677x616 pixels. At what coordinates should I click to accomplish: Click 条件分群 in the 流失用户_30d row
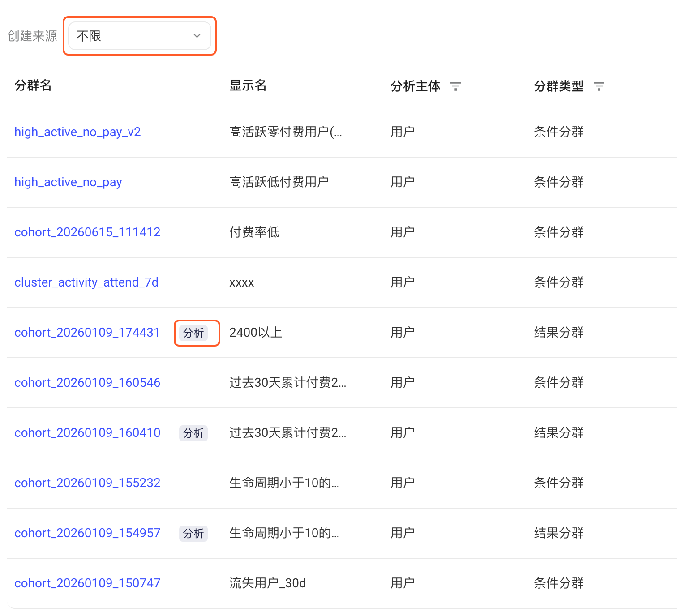[559, 583]
